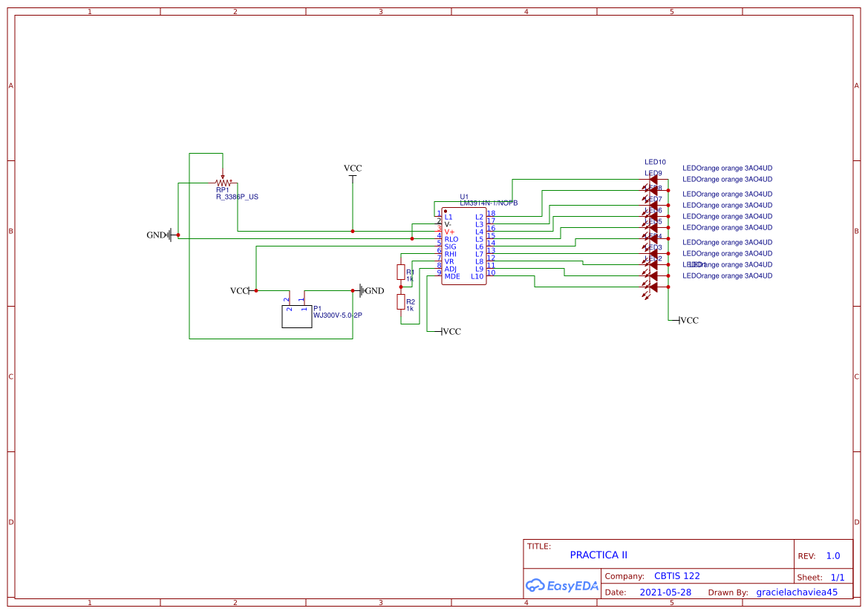Click the date 2021-05-28 in title block
This screenshot has height=614, width=868.
pos(665,592)
